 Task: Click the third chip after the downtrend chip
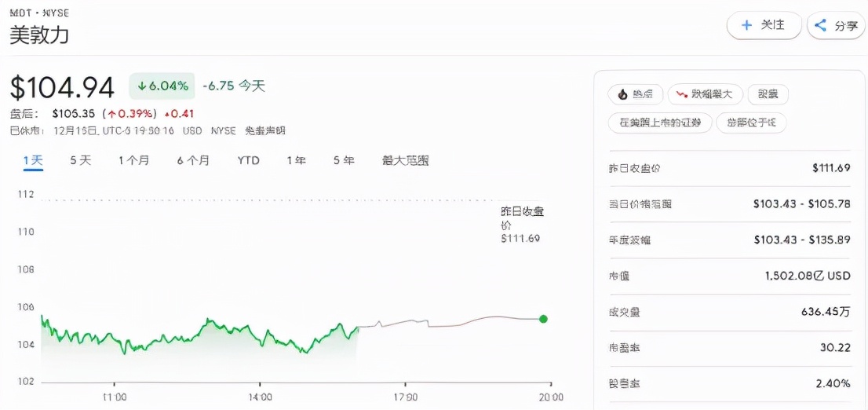[768, 95]
